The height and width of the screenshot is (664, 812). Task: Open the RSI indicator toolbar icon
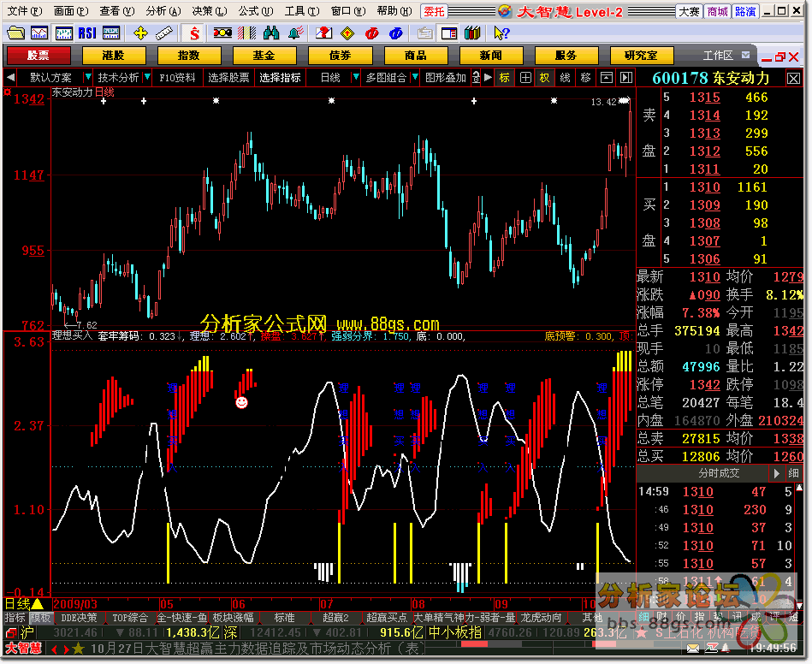(87, 33)
